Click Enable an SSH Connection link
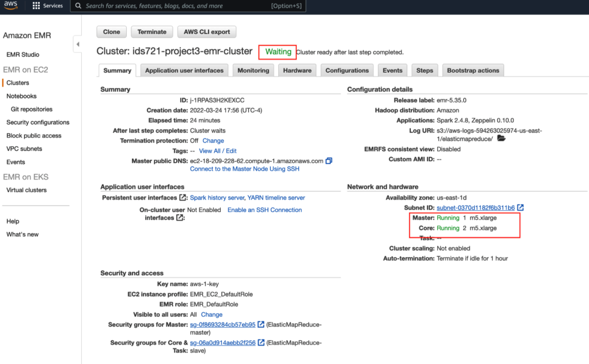 pos(265,210)
